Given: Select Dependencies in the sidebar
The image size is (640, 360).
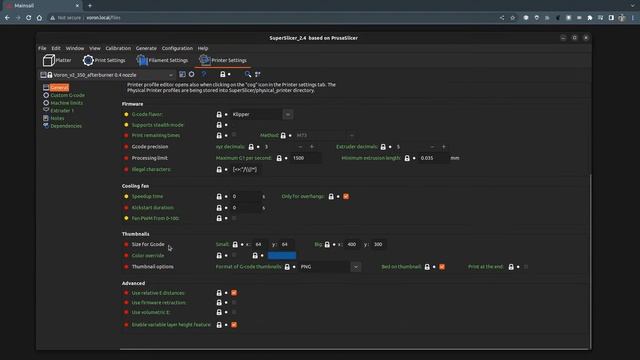Looking at the screenshot, I should [66, 126].
